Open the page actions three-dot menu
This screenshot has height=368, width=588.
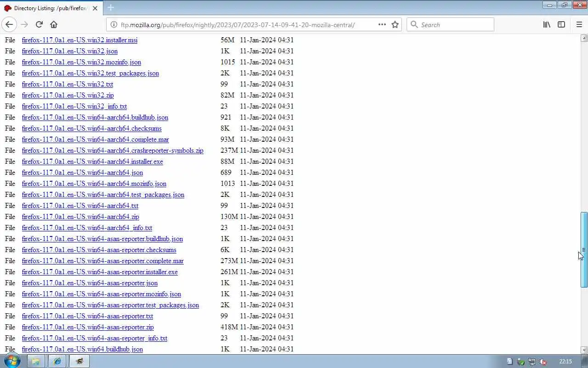coord(382,24)
